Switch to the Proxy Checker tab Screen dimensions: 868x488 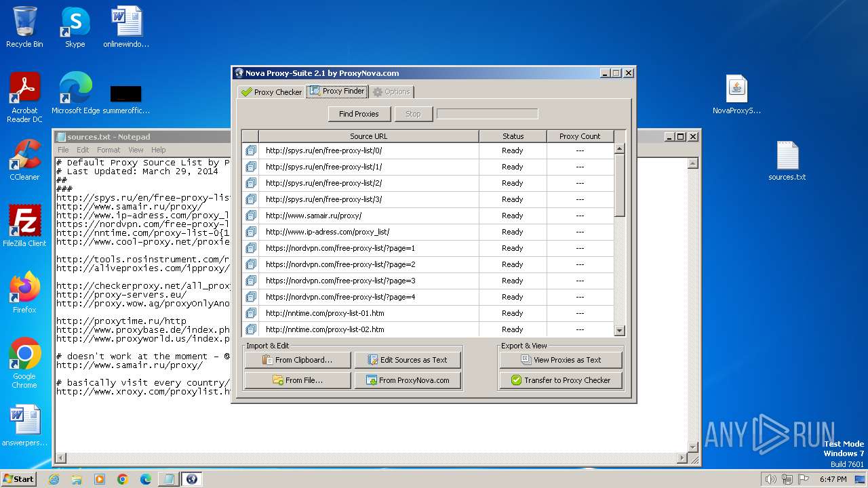click(271, 92)
